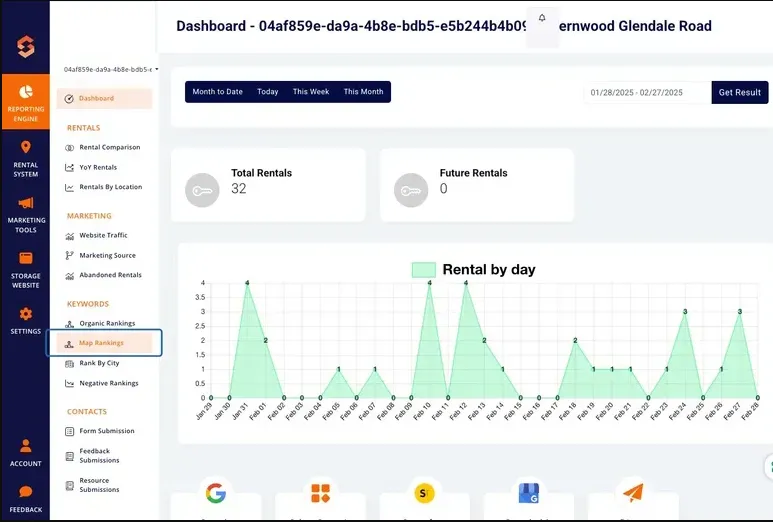The image size is (773, 522).
Task: Open Map Rankings report
Action: point(105,343)
